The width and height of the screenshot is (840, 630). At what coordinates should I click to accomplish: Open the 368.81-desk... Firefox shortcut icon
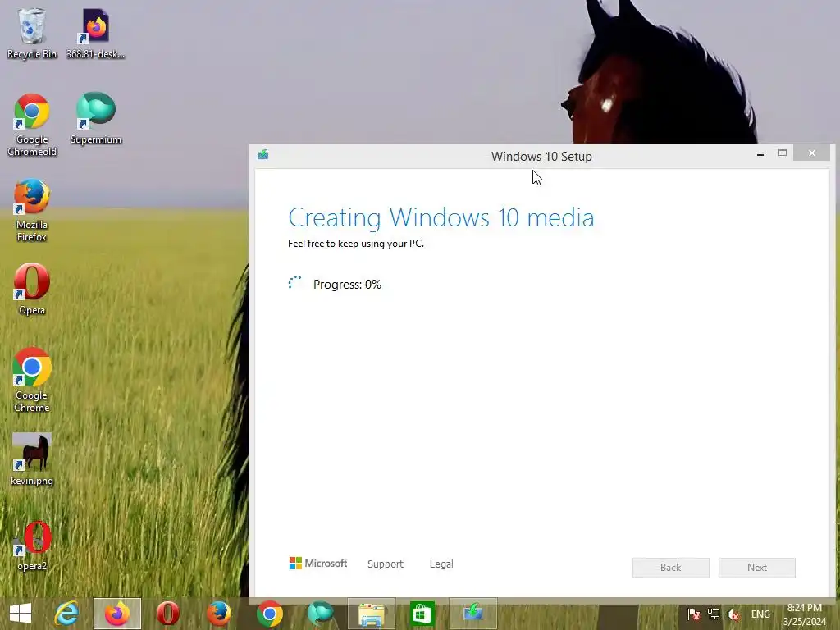[x=95, y=33]
